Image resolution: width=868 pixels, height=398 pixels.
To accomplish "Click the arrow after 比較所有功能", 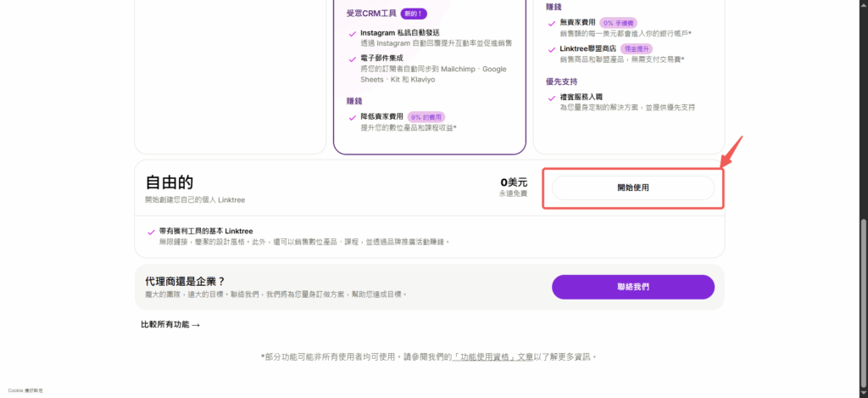I will 196,324.
